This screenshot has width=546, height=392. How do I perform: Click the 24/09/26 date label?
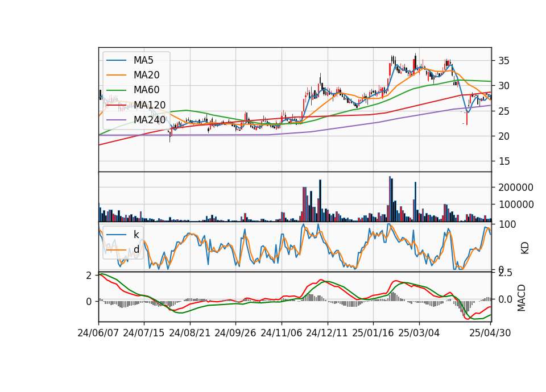(235, 333)
